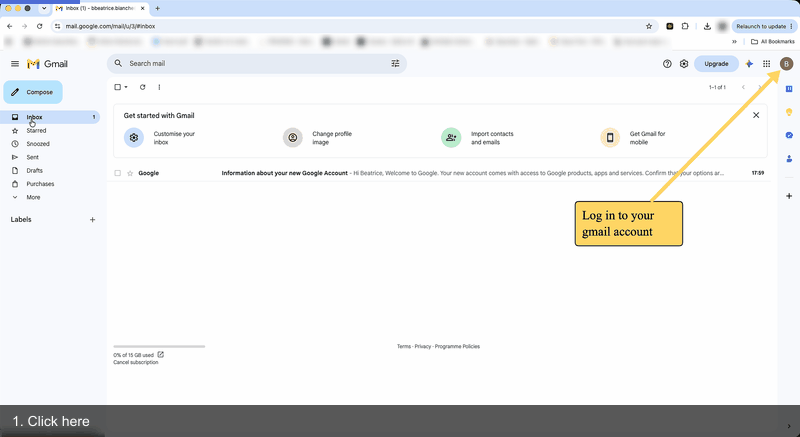Viewport: 800px width, 437px height.
Task: Open the Gmail settings gear
Action: tap(684, 64)
